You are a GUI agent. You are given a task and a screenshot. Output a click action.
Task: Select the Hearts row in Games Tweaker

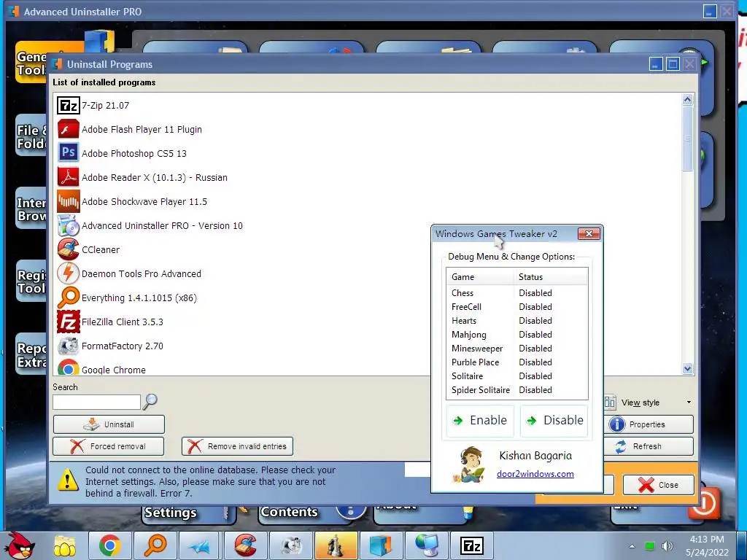coord(517,321)
